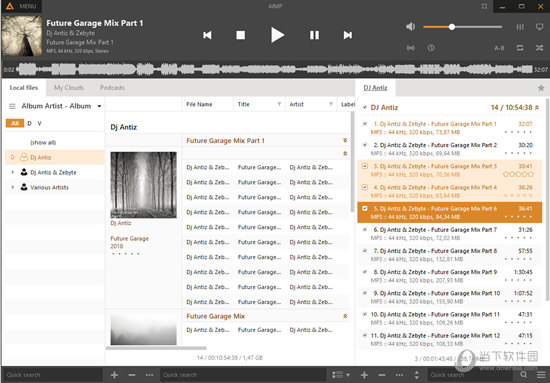Viewport: 550px width, 383px height.
Task: Adjust the volume slider
Action: tap(462, 27)
